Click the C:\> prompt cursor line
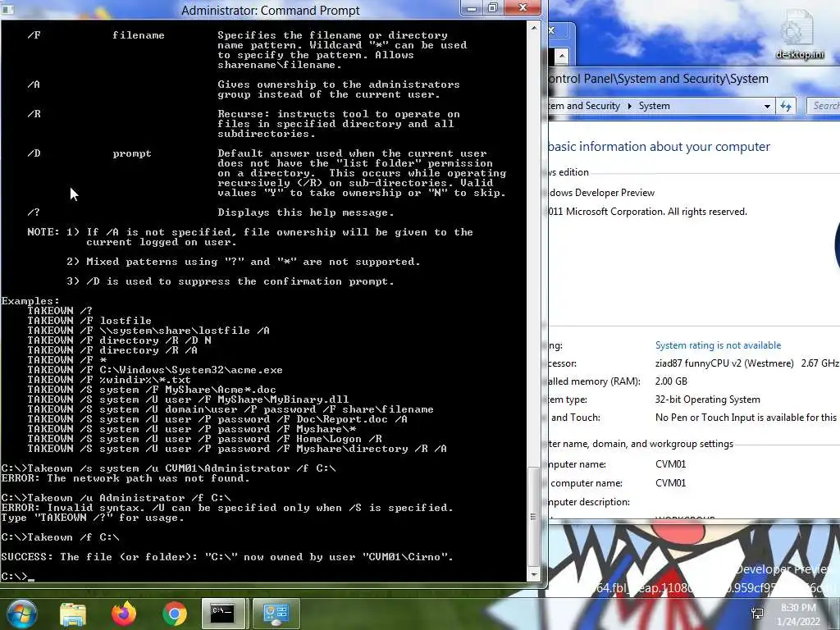 (18, 577)
